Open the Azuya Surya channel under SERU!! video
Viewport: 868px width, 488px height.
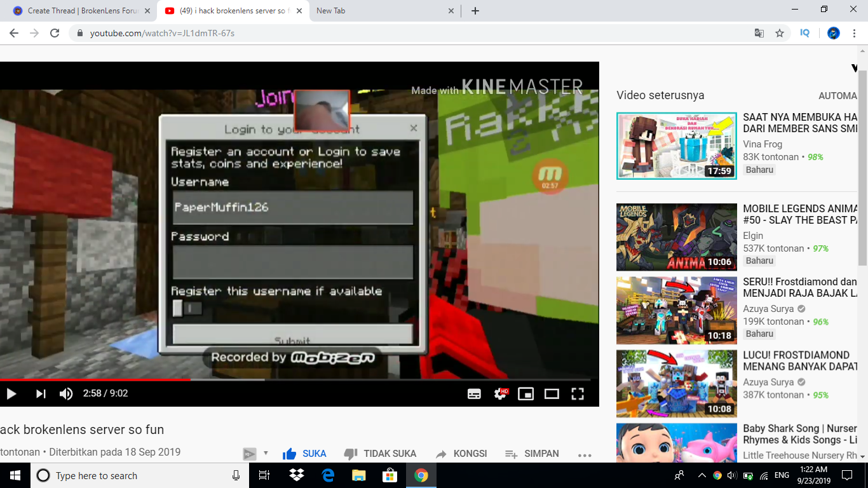click(x=768, y=309)
